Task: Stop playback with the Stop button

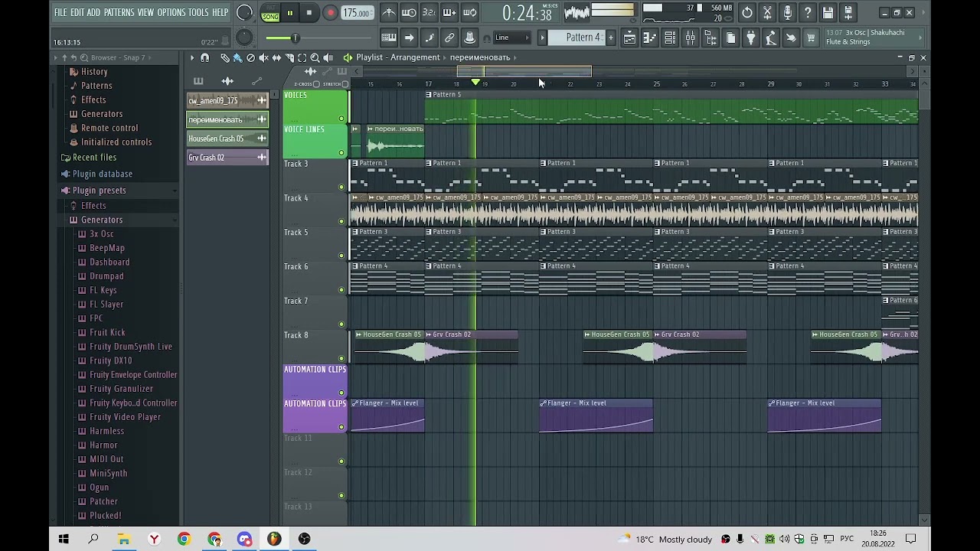Action: [309, 12]
